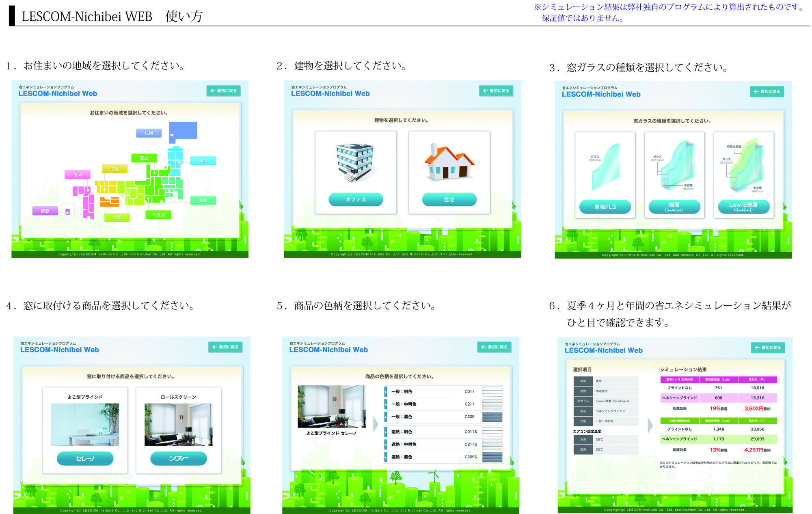Choose 富山 region label on map
Image resolution: width=812 pixels, height=514 pixels.
tap(144, 158)
